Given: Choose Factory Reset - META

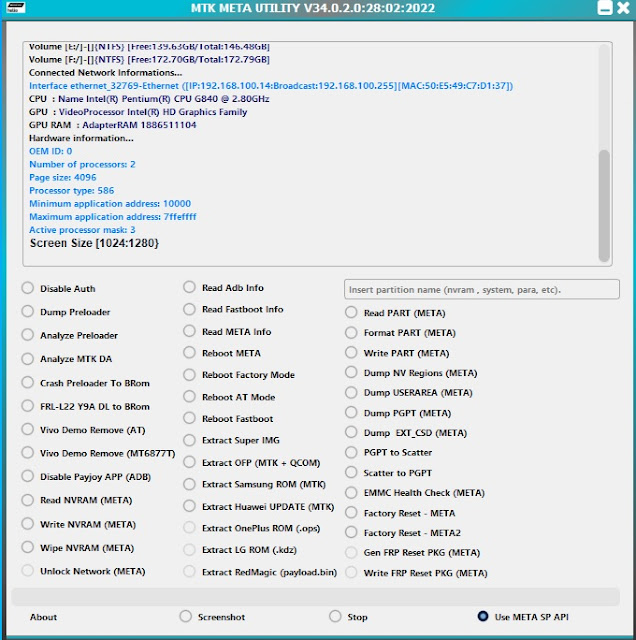Looking at the screenshot, I should pyautogui.click(x=351, y=513).
